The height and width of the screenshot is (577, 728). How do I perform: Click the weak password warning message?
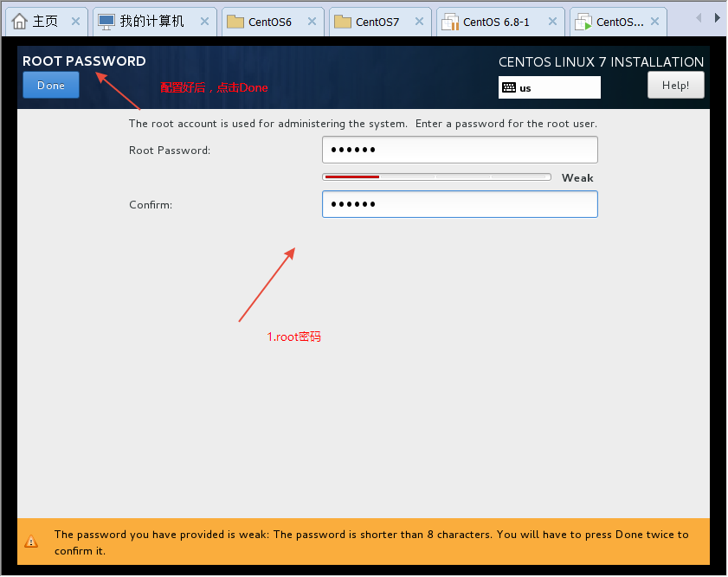371,542
